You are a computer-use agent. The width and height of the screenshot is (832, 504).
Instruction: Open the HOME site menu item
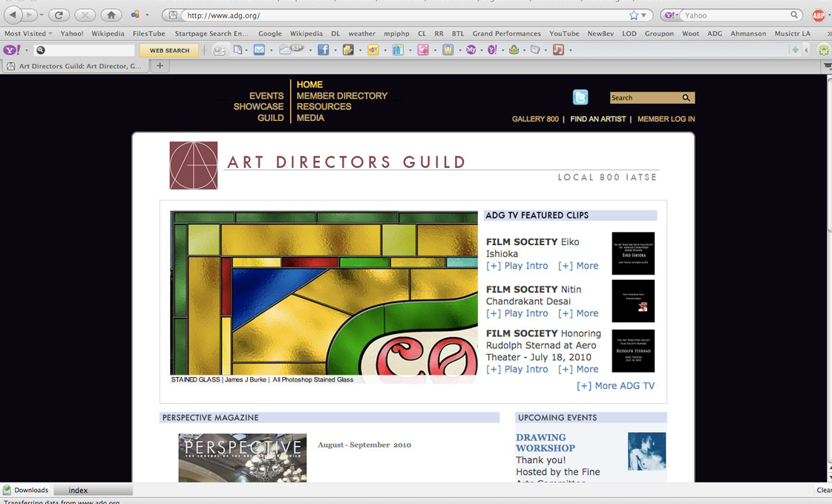(309, 85)
